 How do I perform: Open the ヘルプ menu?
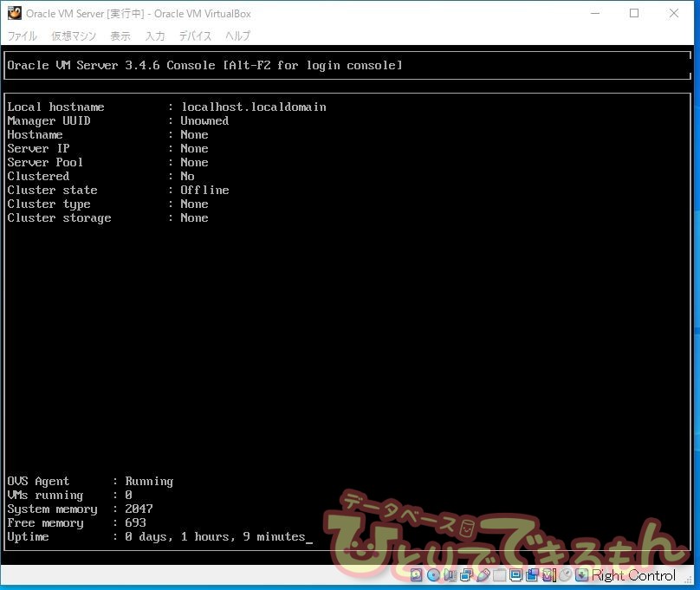(x=237, y=36)
